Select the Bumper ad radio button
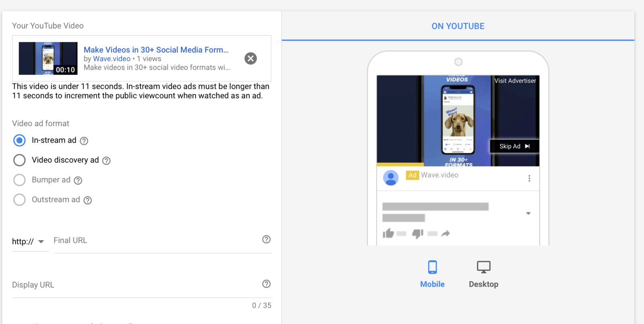 click(19, 180)
